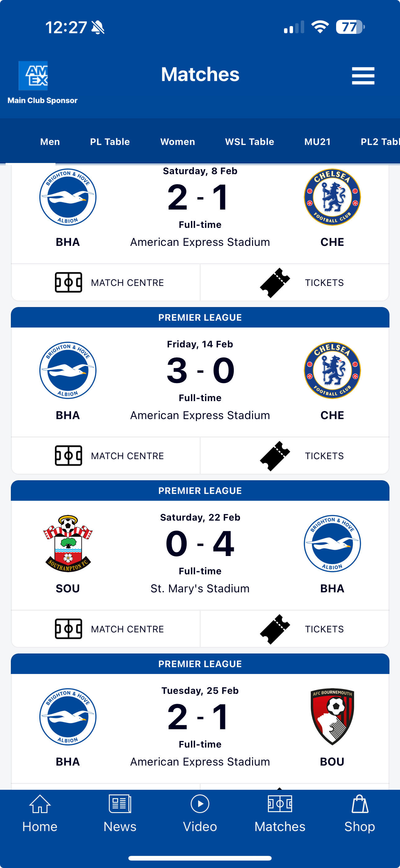The image size is (400, 868).
Task: Tap the Southampton FC crest
Action: (x=68, y=543)
